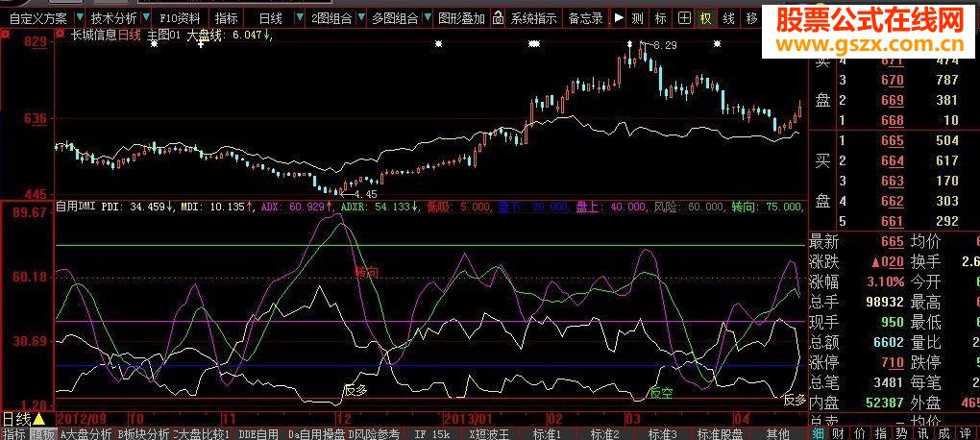This screenshot has height=440, width=980.
Task: Expand the dropdown arrow beside 日线
Action: (x=300, y=17)
